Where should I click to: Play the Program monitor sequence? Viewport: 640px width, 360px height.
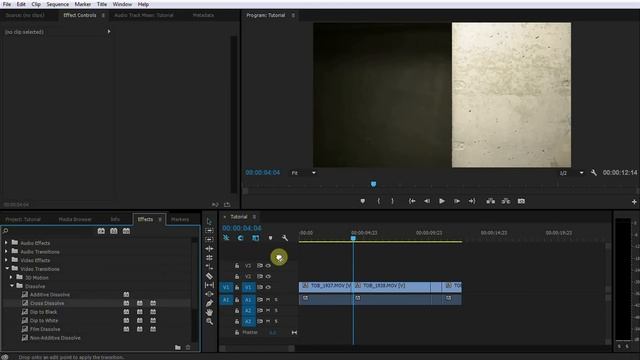tap(442, 201)
